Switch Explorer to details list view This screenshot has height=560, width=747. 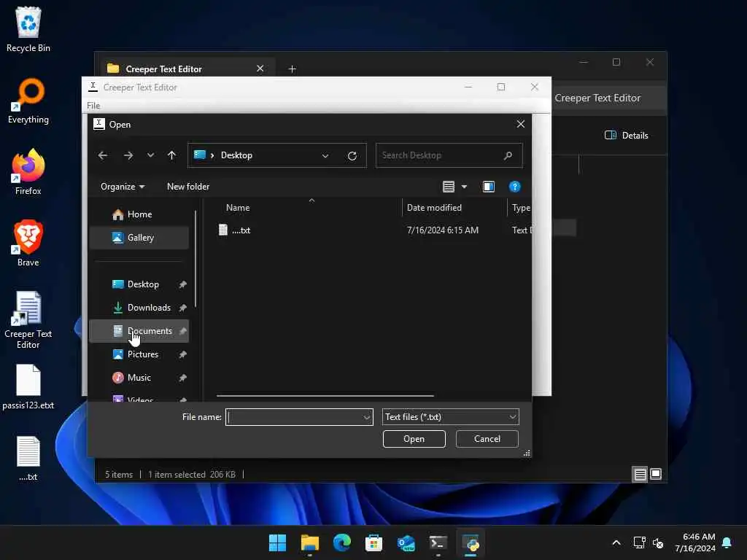click(640, 474)
